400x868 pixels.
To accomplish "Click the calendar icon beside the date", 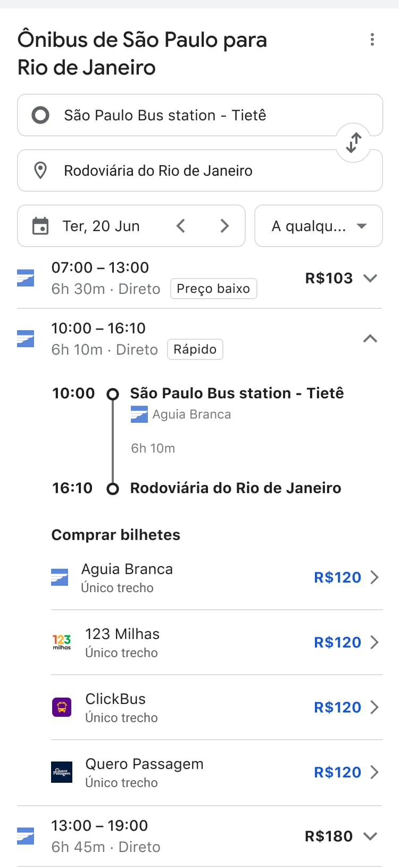I will coord(40,226).
